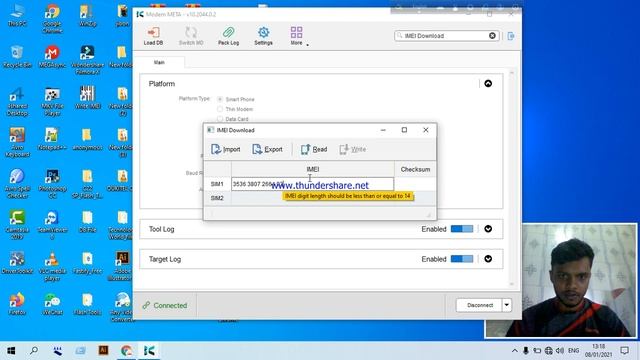Click the IMEI column header
This screenshot has width=640, height=360.
pyautogui.click(x=313, y=169)
